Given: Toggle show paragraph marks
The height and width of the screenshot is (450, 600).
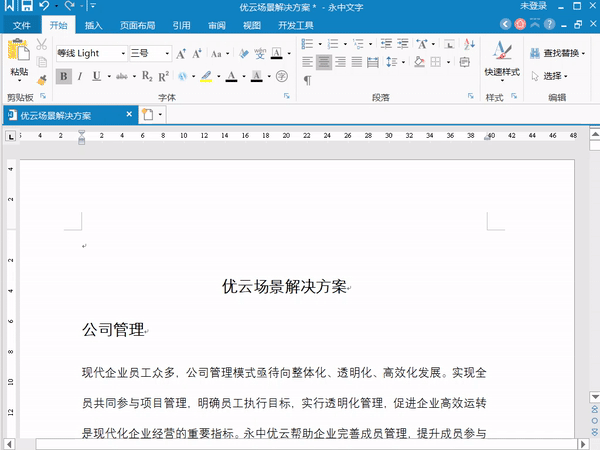Looking at the screenshot, I should (x=307, y=80).
